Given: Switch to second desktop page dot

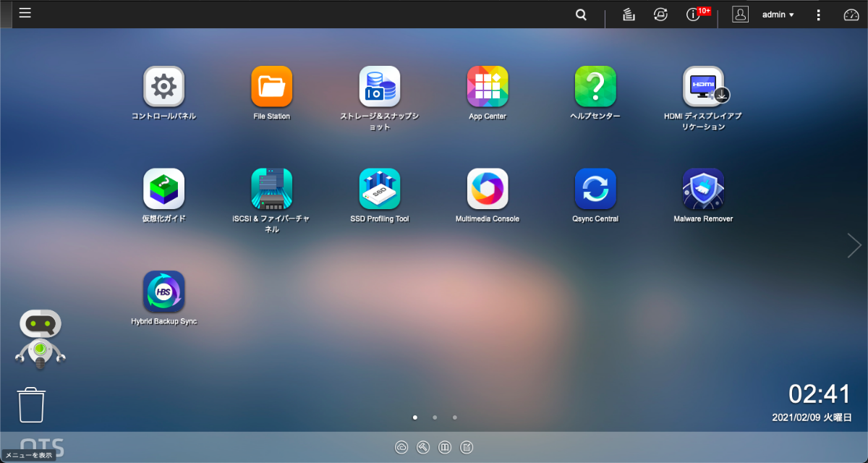Looking at the screenshot, I should [x=435, y=417].
